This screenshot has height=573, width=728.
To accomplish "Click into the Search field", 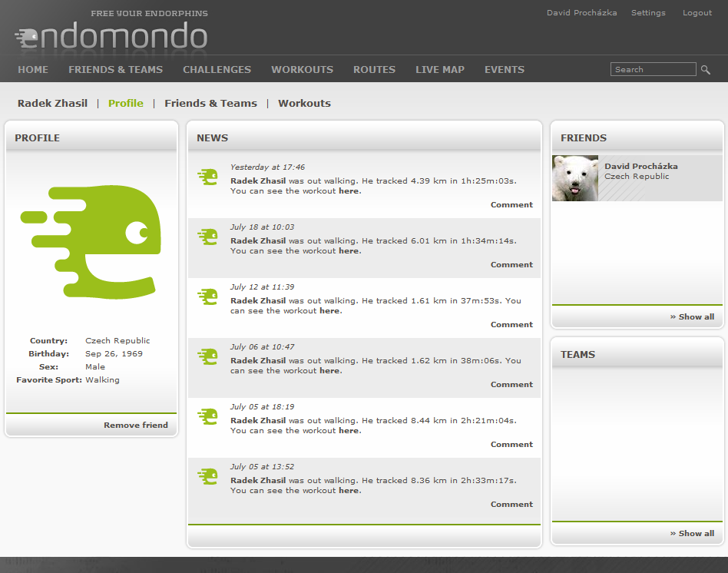I will [x=654, y=69].
